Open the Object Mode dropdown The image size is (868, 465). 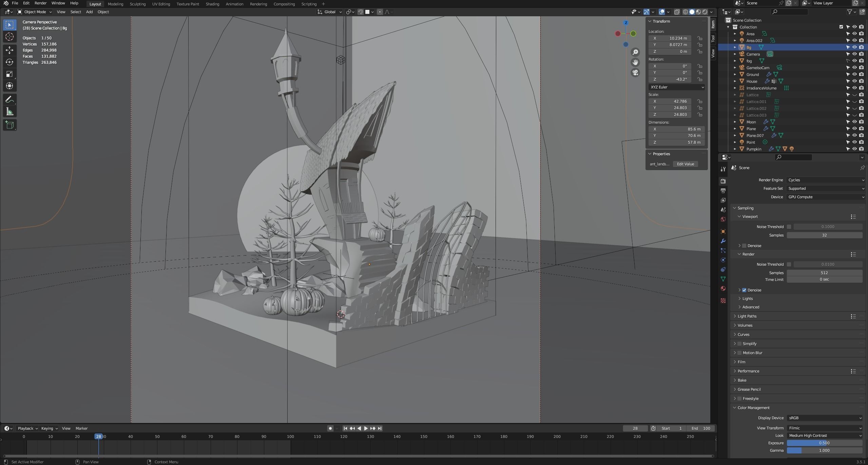(x=35, y=12)
